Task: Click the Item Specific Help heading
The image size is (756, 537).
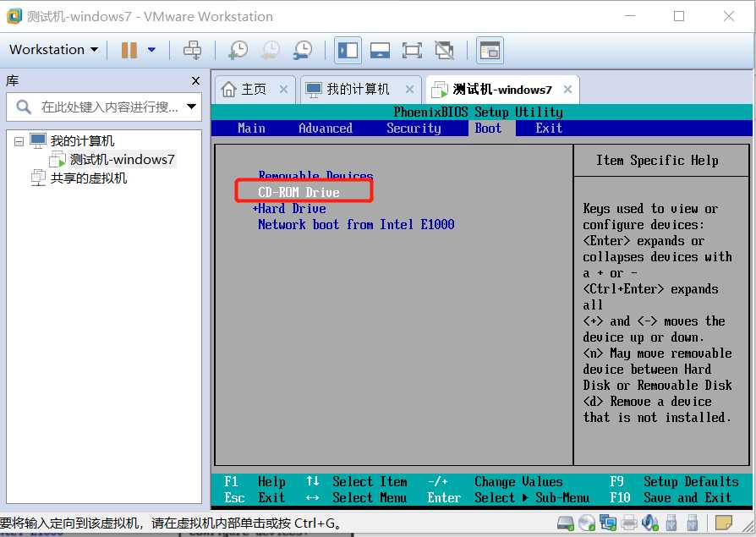Action: click(x=657, y=161)
